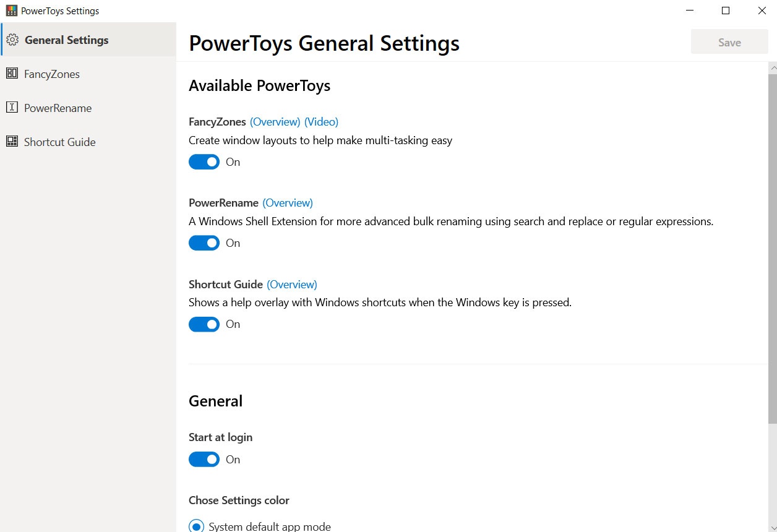Screen dimensions: 777x532
Task: Open the FancyZones Video link
Action: [321, 122]
